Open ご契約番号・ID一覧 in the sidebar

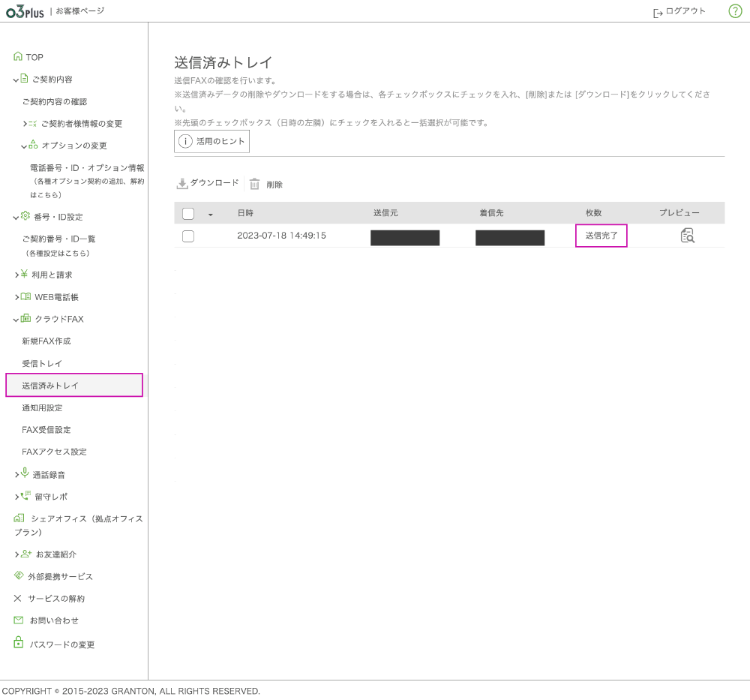[58, 239]
